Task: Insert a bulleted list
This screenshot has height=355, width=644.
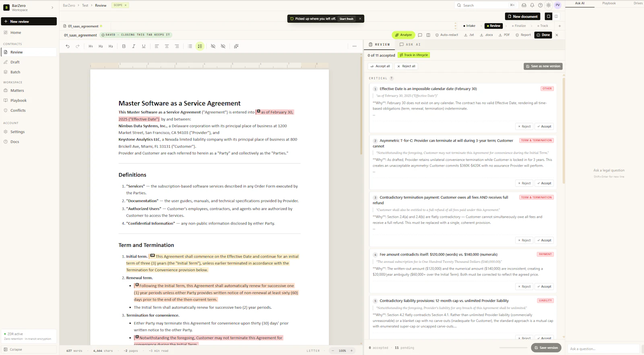Action: pyautogui.click(x=190, y=46)
